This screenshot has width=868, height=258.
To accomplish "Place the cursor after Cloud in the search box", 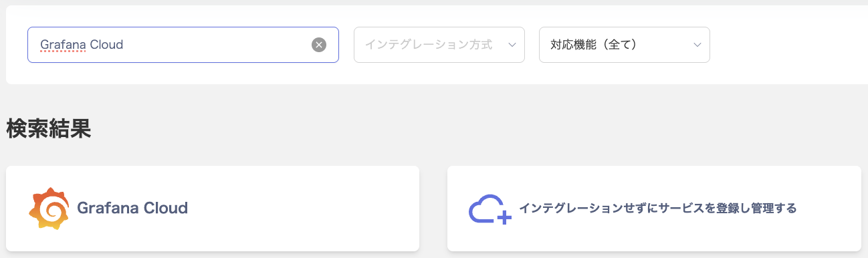I will pyautogui.click(x=124, y=45).
